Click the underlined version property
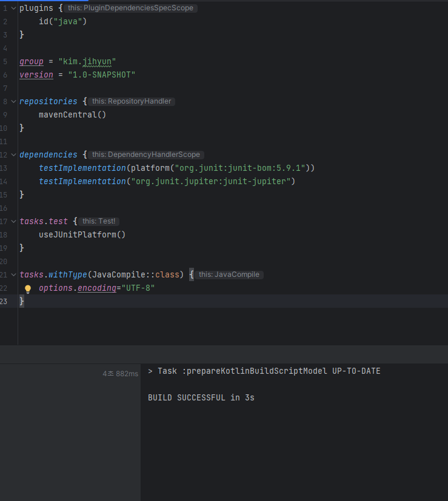The width and height of the screenshot is (448, 501). [x=36, y=75]
